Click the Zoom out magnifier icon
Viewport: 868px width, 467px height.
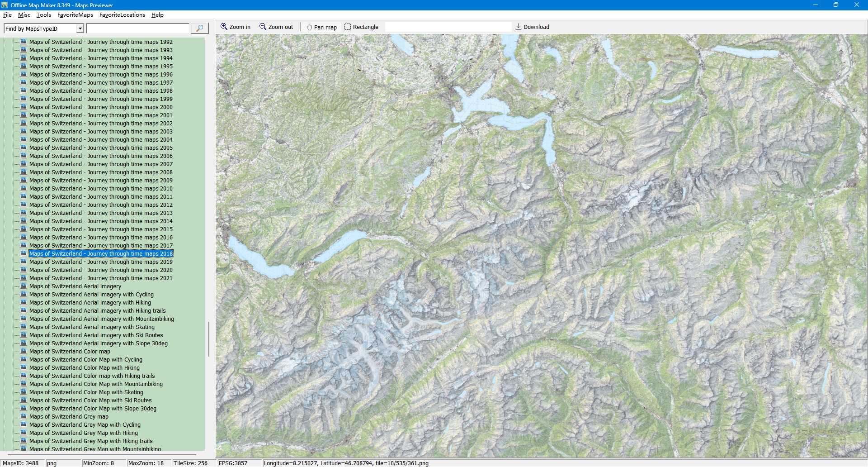point(263,27)
